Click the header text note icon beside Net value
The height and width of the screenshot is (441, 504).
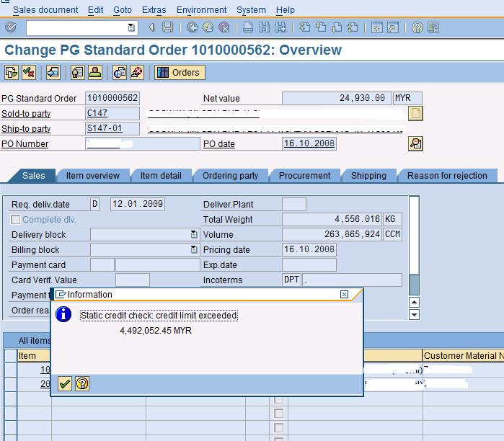pos(415,113)
